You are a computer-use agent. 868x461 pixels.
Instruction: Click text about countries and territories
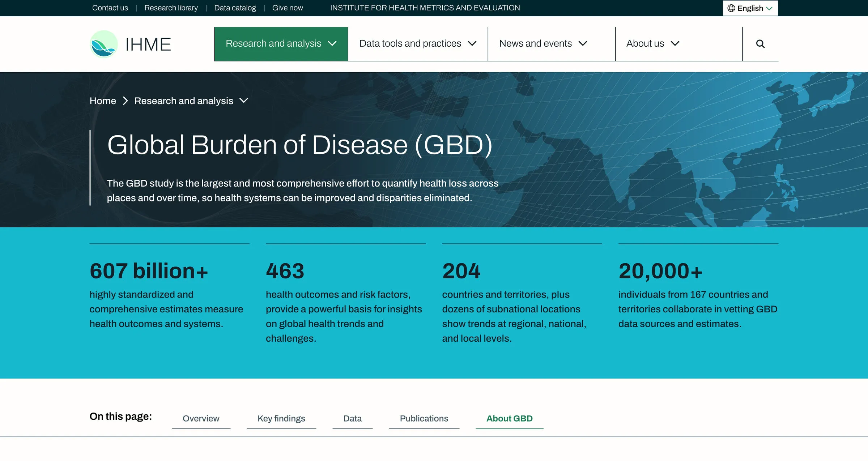pyautogui.click(x=514, y=316)
